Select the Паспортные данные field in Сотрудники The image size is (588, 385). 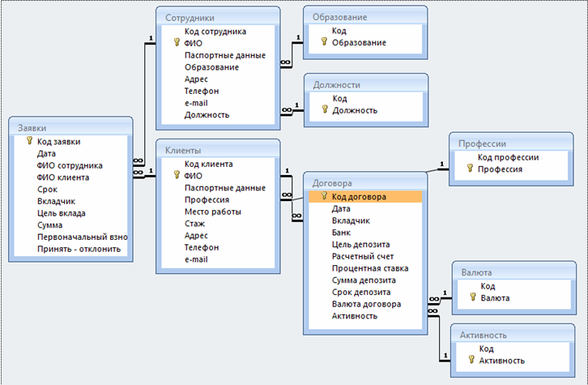(224, 56)
